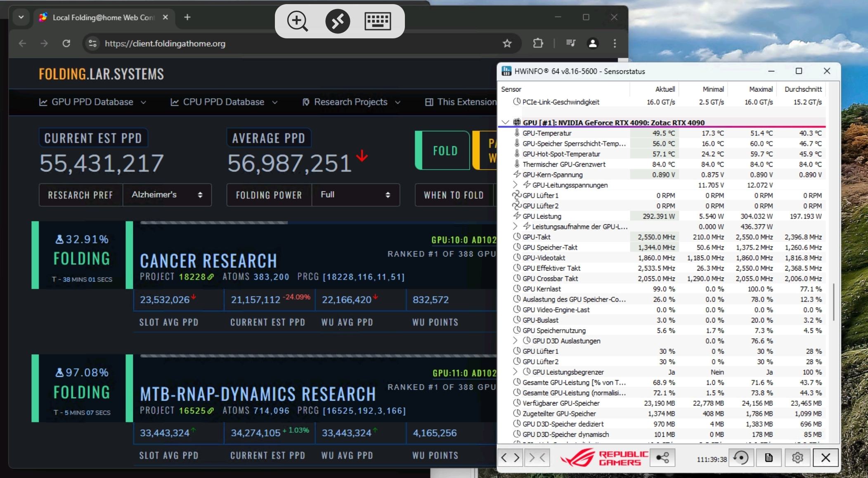
Task: Click the HWiNFO share/network icon
Action: (x=662, y=458)
